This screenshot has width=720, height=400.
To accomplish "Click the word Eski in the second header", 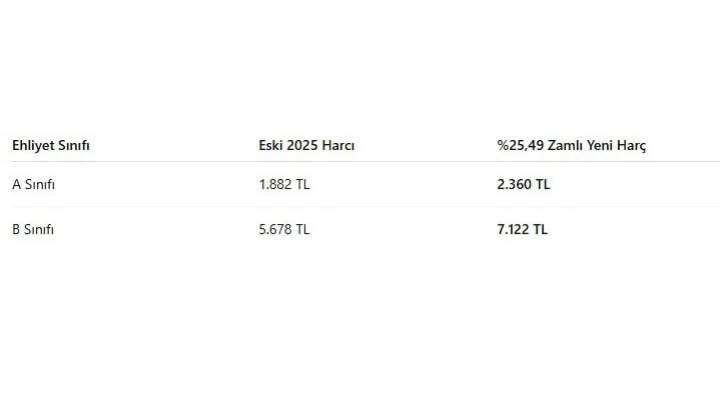I will coord(271,146).
